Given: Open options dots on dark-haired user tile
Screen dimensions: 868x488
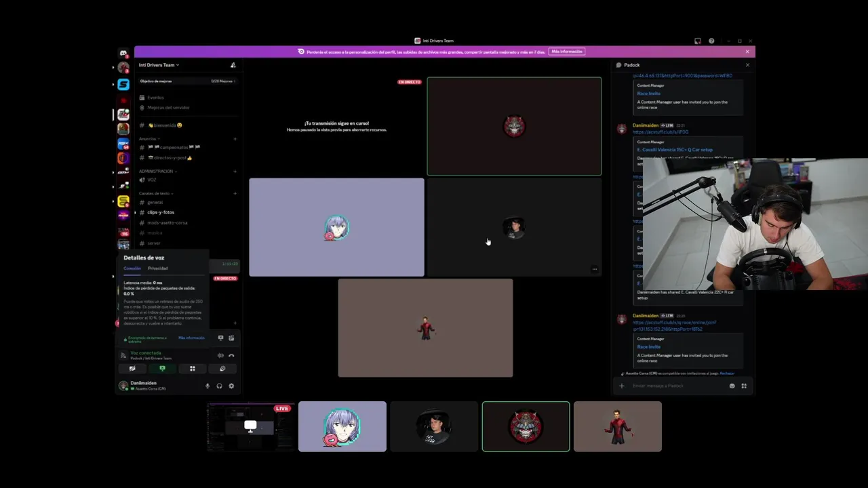Looking at the screenshot, I should pyautogui.click(x=595, y=269).
